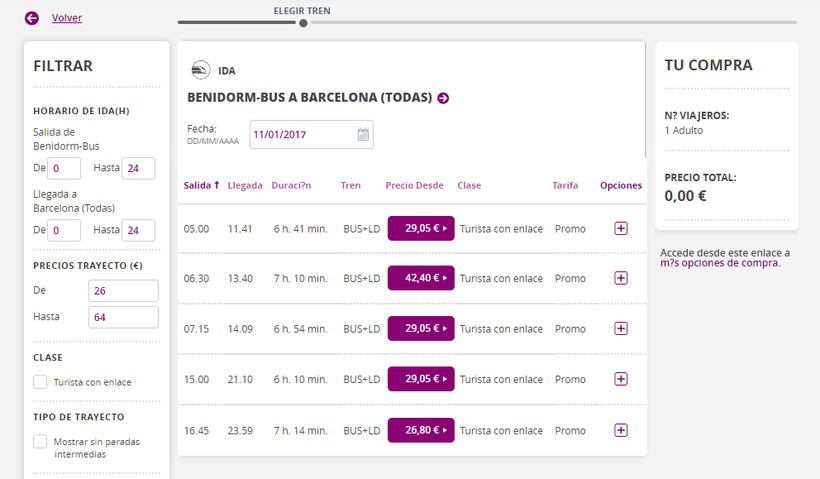
Task: Enable Mostrar sin paradas intermedias checkbox
Action: click(40, 441)
